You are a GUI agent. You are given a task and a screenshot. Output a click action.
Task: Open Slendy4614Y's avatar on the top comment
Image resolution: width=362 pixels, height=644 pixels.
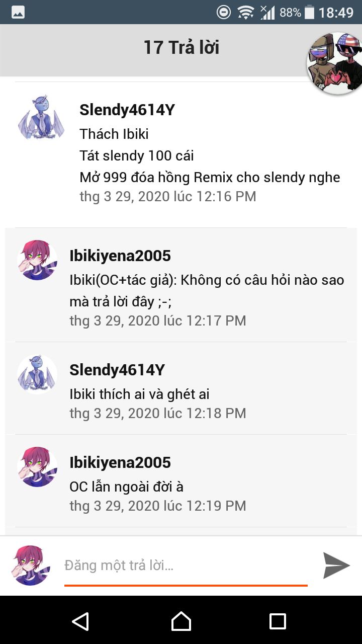tap(41, 117)
